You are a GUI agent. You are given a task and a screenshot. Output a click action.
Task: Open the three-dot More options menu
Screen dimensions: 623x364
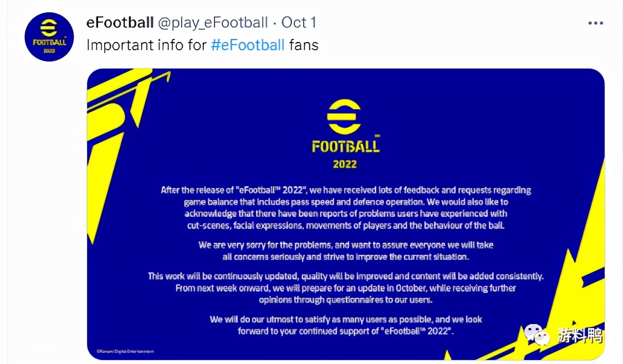[596, 24]
